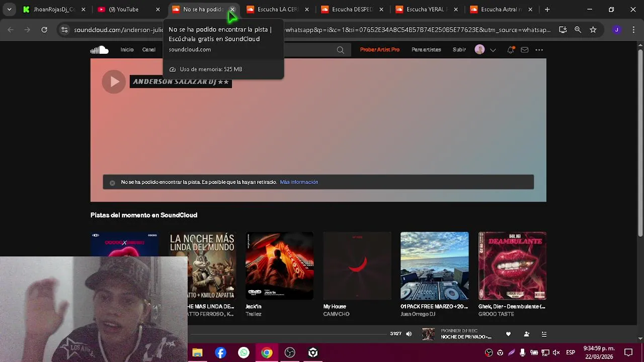Go back to previous page
Viewport: 644px width, 362px height.
coord(11,30)
